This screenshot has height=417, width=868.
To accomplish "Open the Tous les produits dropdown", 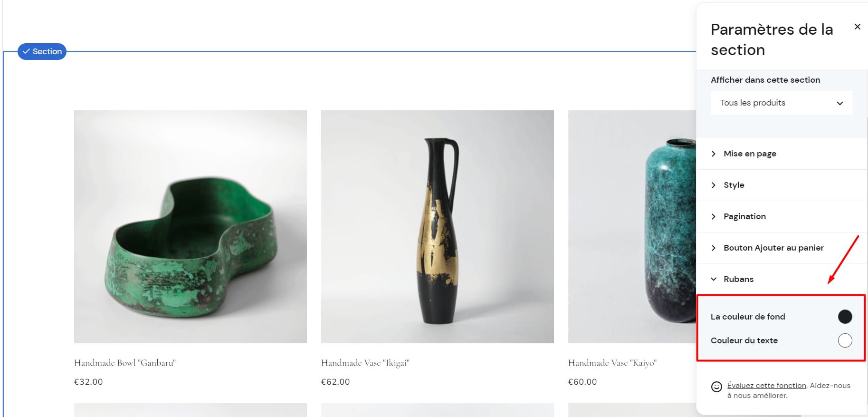I will [x=782, y=103].
